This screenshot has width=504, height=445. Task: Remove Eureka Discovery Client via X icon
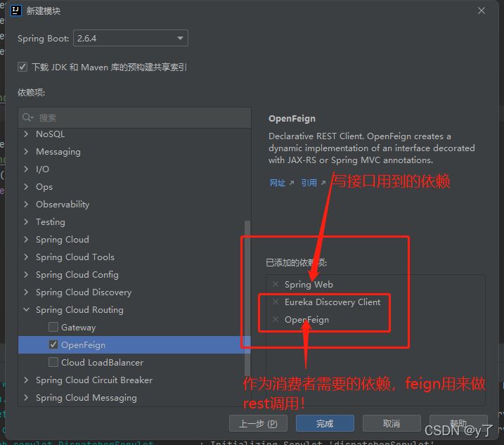[276, 302]
